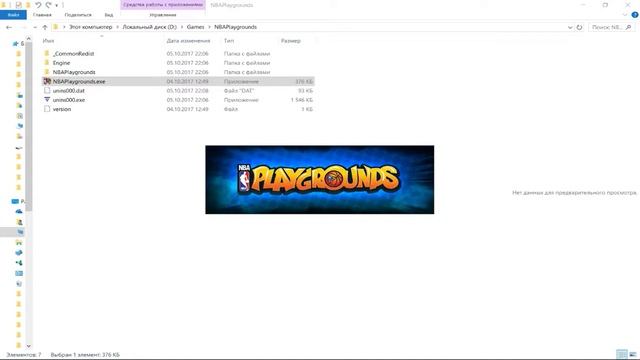This screenshot has height=360, width=640.
Task: Switch to Large icons view in status bar
Action: click(x=633, y=354)
